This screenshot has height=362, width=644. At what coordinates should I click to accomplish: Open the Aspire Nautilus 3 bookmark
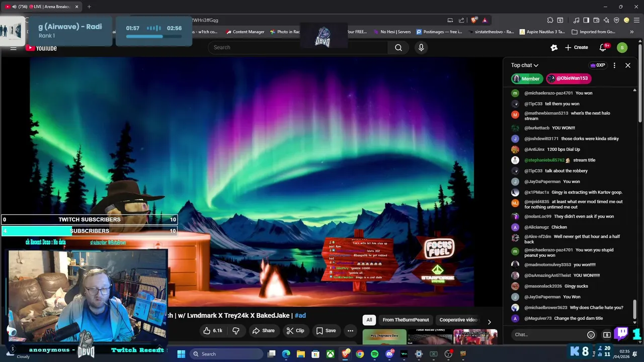[542, 32]
